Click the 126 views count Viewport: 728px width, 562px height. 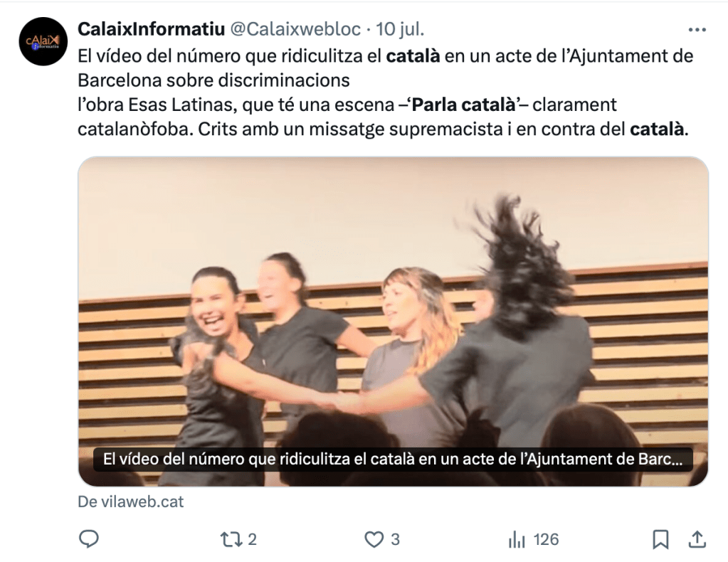546,539
